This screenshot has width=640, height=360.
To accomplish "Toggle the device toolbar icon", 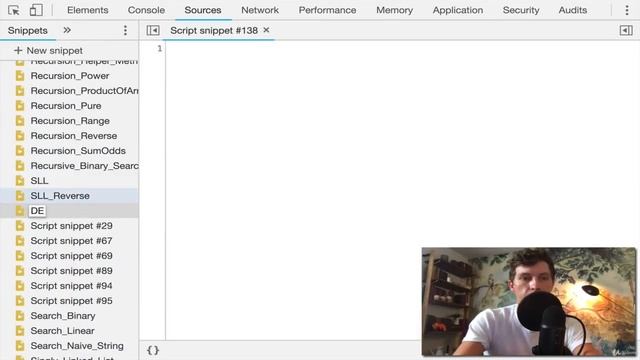I will point(36,10).
